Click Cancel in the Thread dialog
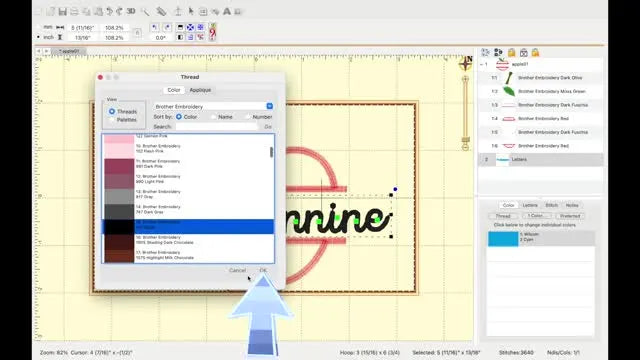The width and height of the screenshot is (640, 360). pyautogui.click(x=237, y=270)
